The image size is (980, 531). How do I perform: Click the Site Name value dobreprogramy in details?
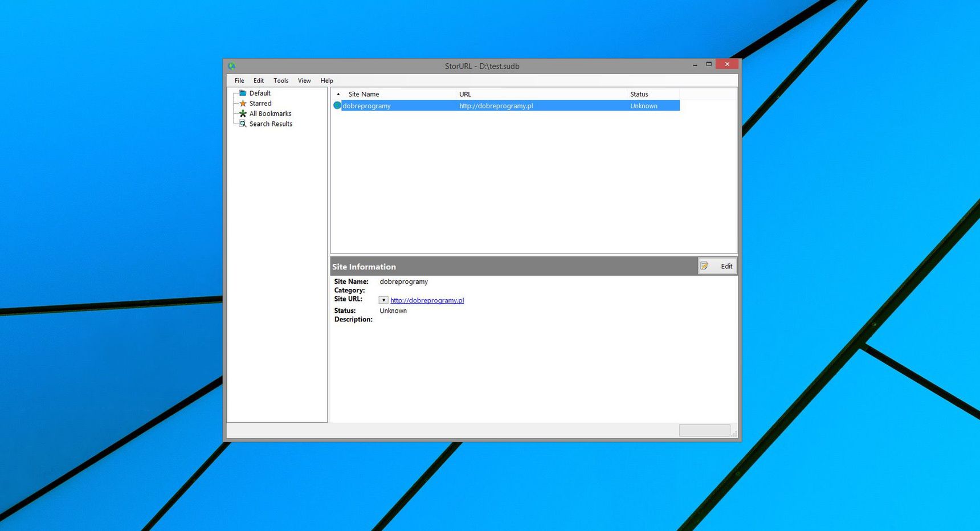403,281
